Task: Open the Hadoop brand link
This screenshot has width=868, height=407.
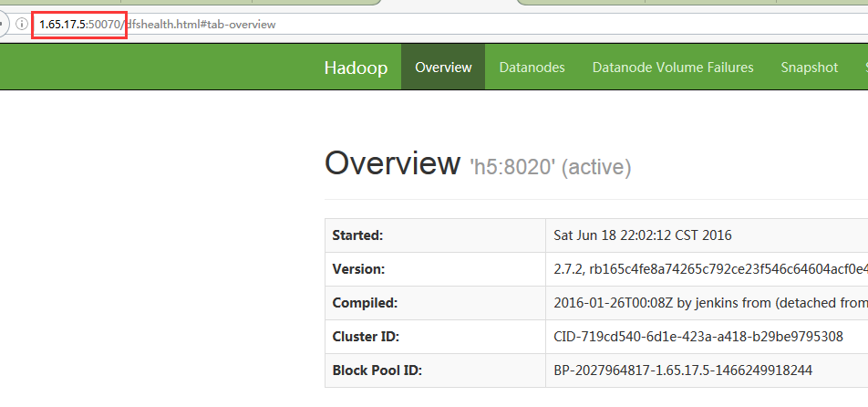Action: 356,68
